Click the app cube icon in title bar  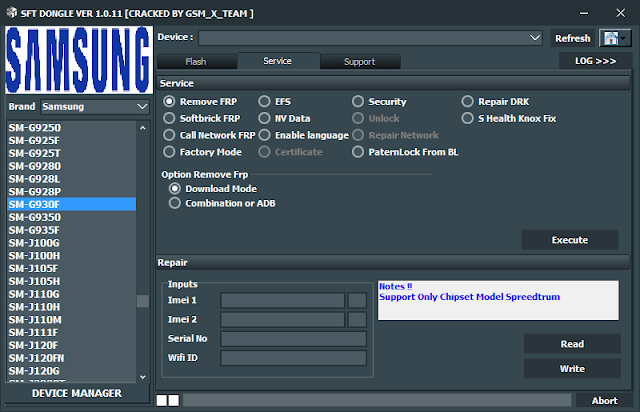[12, 13]
